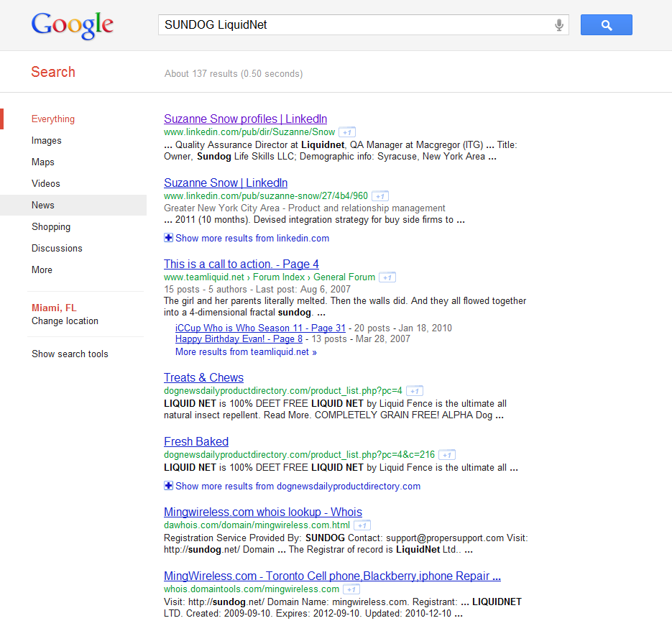The width and height of the screenshot is (672, 631).
Task: Click Show more results from dognewsdailyproductdirectory.com text
Action: click(298, 486)
